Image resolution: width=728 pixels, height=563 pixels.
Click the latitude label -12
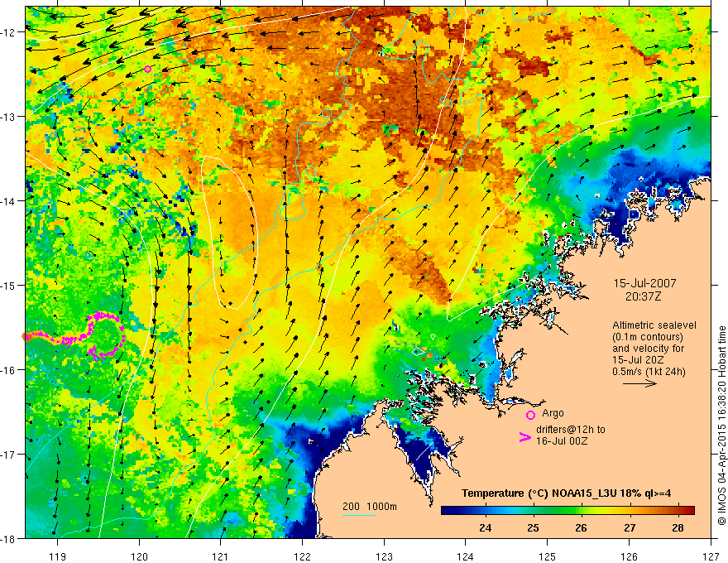[x=9, y=32]
